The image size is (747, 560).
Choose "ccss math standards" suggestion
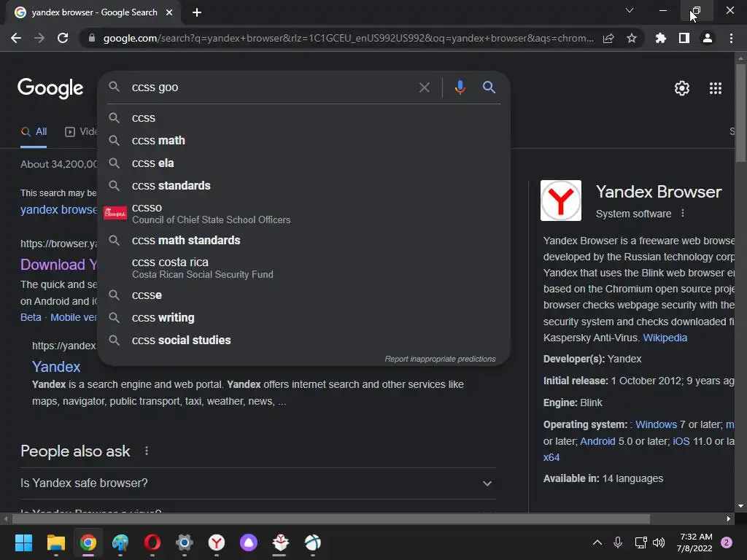[x=304, y=241]
